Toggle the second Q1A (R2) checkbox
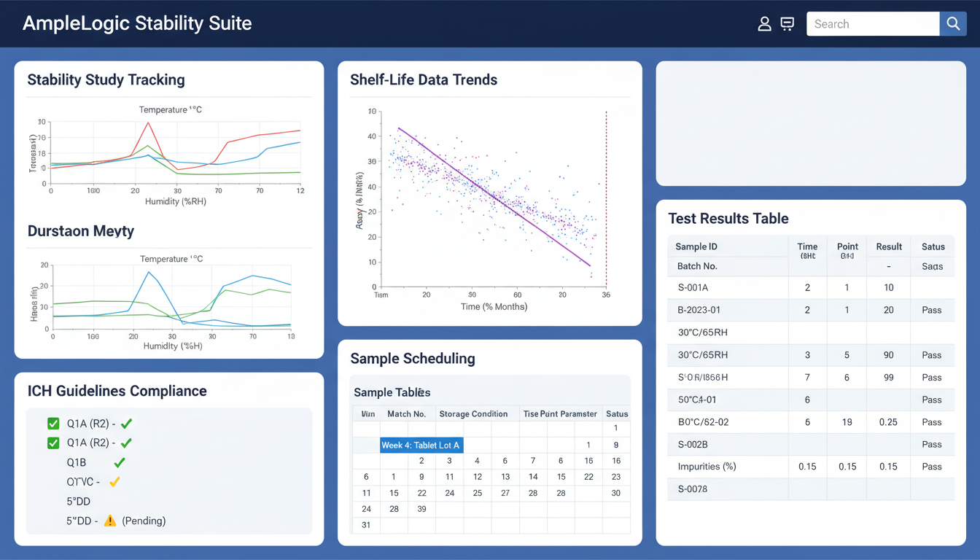 52,443
